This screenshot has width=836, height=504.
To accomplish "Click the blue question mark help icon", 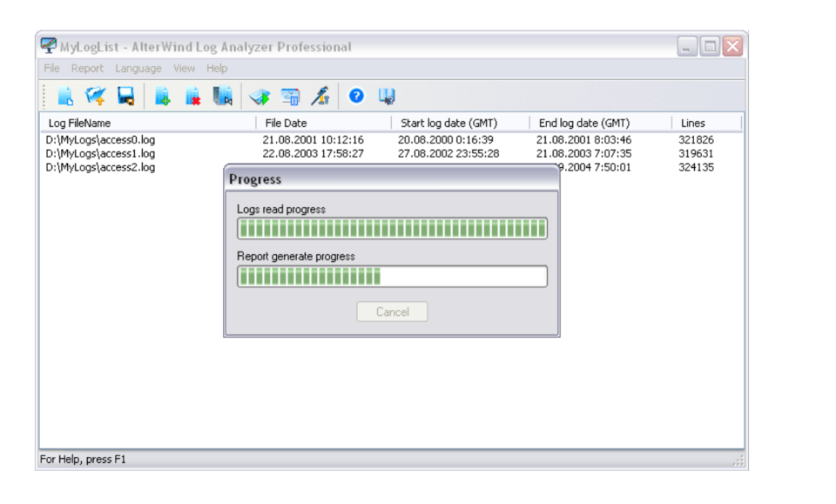I will tap(356, 96).
